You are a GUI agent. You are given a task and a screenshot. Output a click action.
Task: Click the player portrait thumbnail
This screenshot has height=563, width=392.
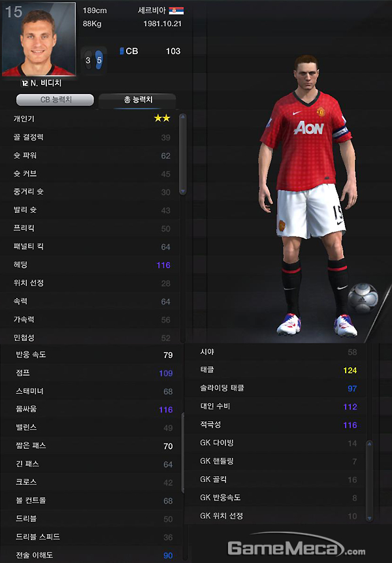pos(39,39)
